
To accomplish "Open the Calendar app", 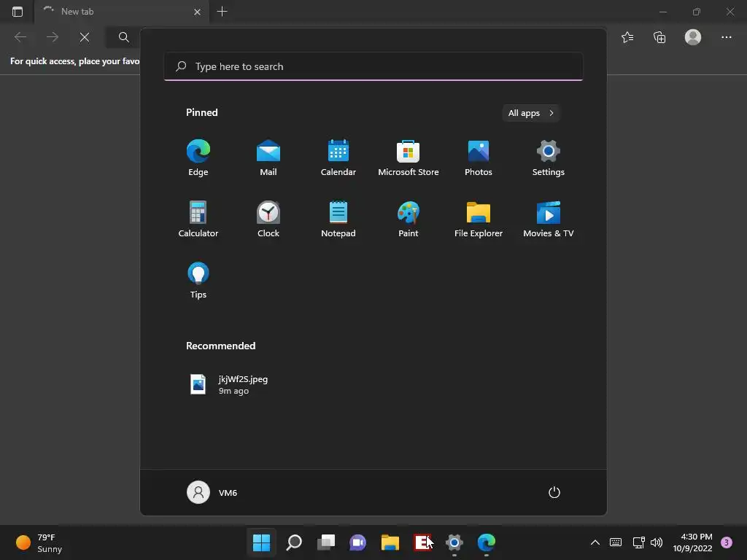I will [x=338, y=158].
